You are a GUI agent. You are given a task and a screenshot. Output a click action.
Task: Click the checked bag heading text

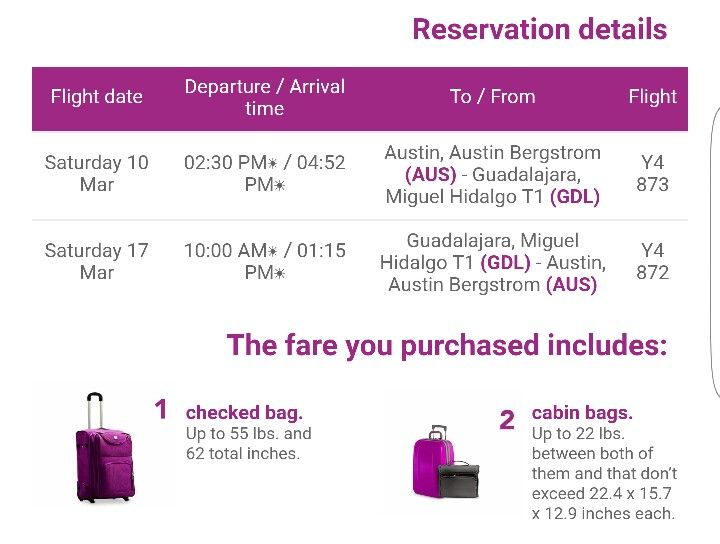point(244,413)
